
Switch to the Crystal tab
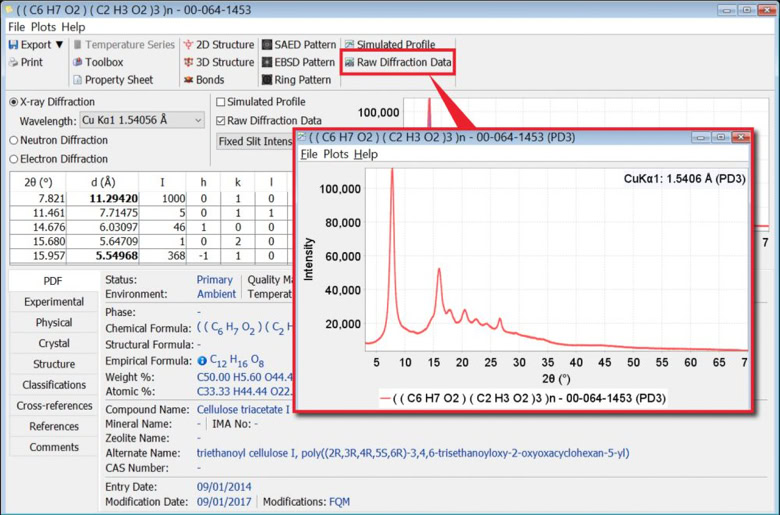[54, 343]
